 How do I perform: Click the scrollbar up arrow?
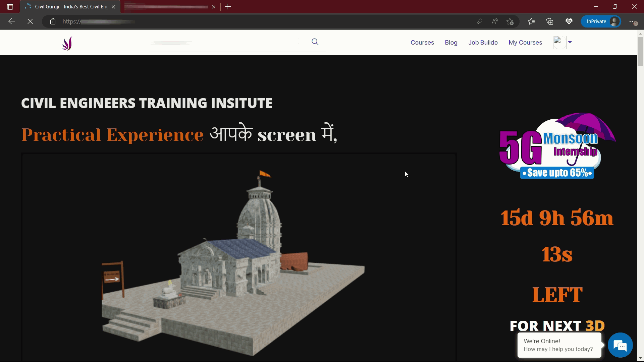coord(640,34)
